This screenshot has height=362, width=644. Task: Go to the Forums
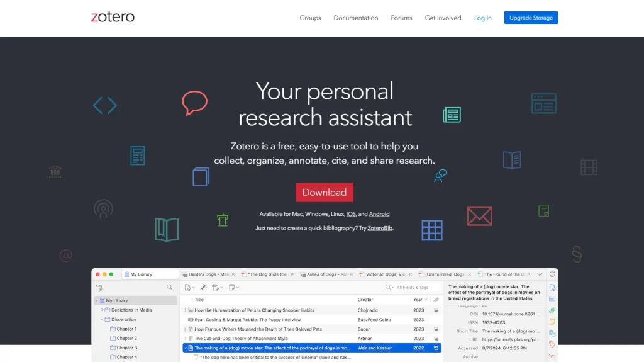tap(401, 18)
